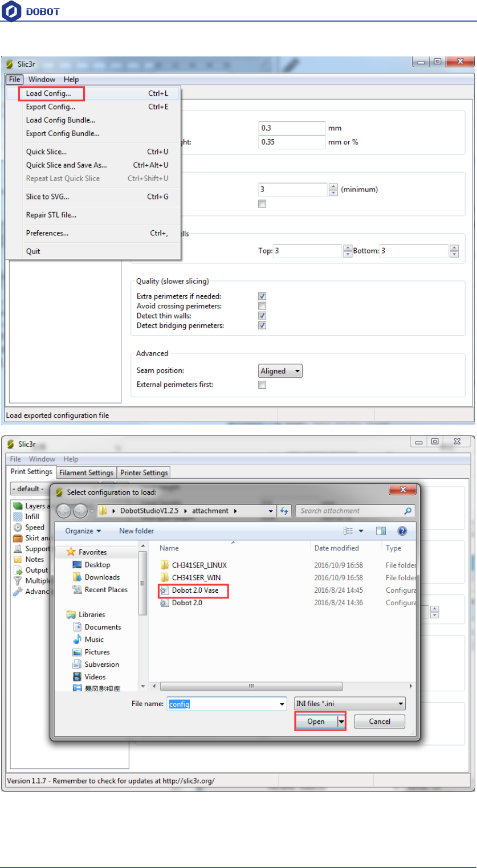Choose Load Config Bundle... menu entry
This screenshot has width=477, height=868.
click(x=94, y=120)
